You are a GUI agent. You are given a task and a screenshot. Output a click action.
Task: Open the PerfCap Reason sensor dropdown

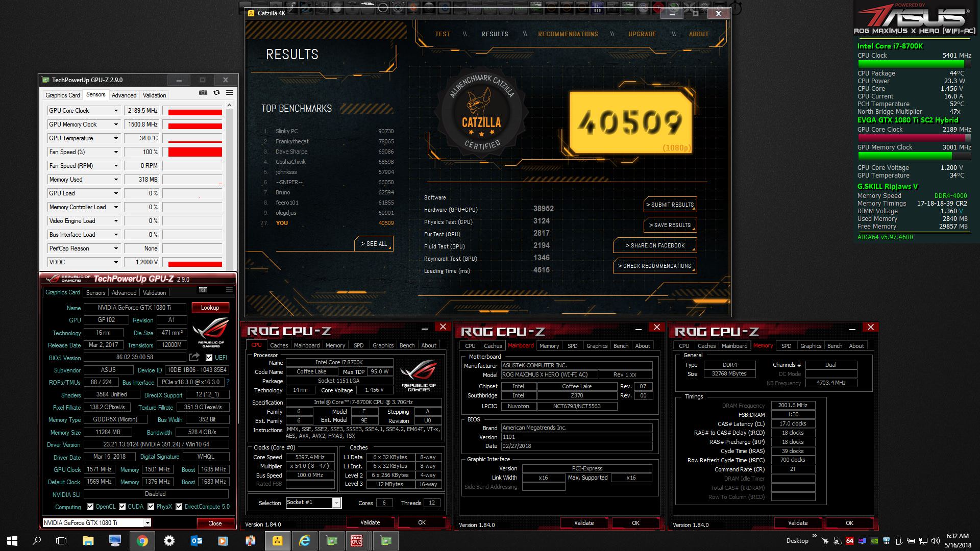[x=116, y=248]
